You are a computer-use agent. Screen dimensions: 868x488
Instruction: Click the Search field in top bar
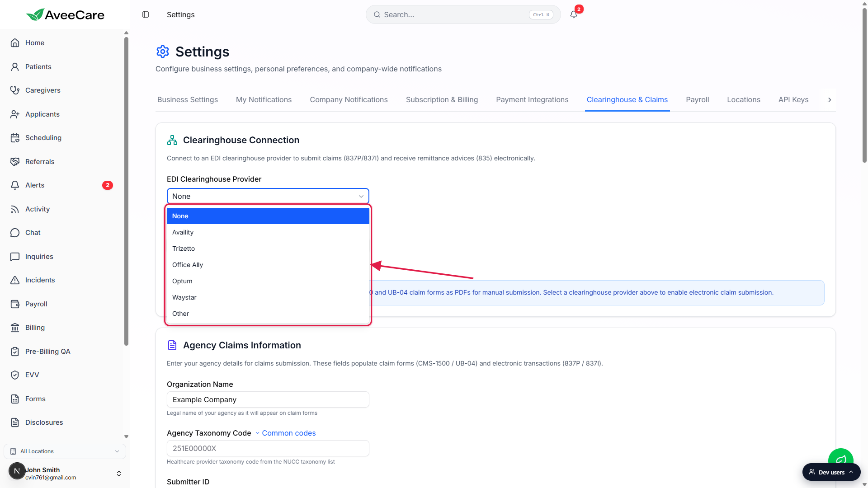pyautogui.click(x=463, y=14)
